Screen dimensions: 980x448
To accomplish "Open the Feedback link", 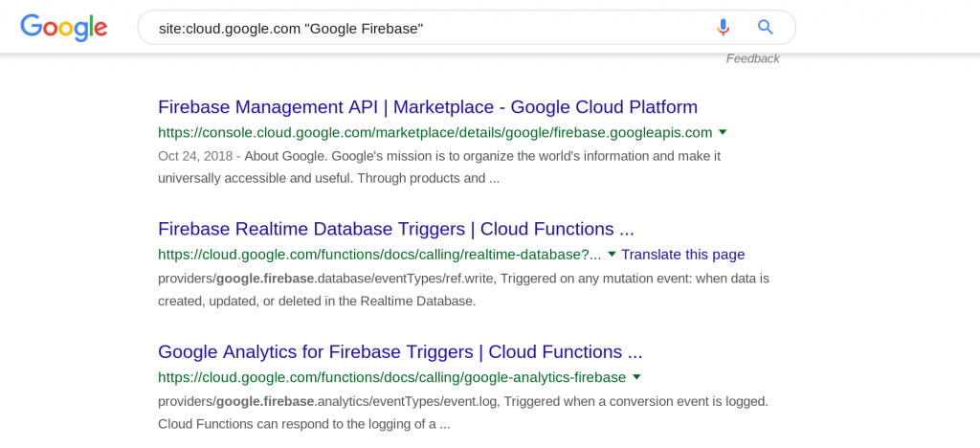I will [752, 58].
